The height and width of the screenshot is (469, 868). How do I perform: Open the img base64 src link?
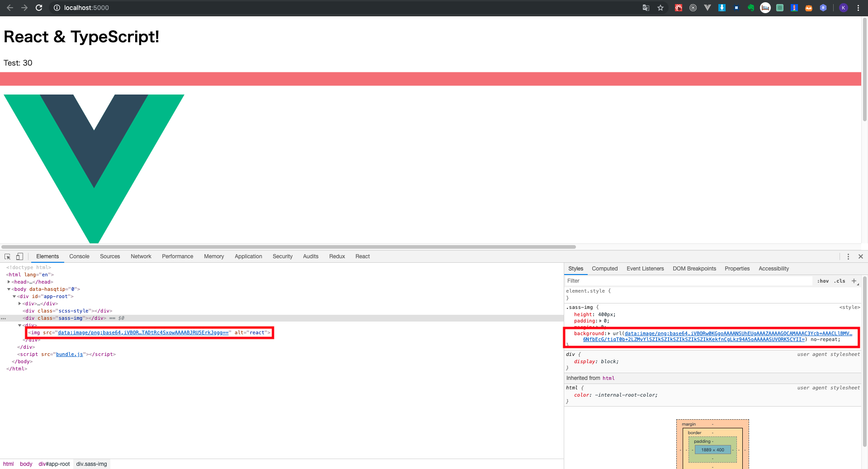143,332
